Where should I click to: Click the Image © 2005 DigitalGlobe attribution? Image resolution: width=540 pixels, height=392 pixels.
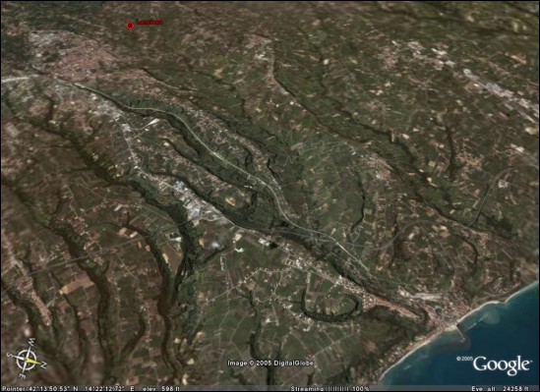(270, 364)
